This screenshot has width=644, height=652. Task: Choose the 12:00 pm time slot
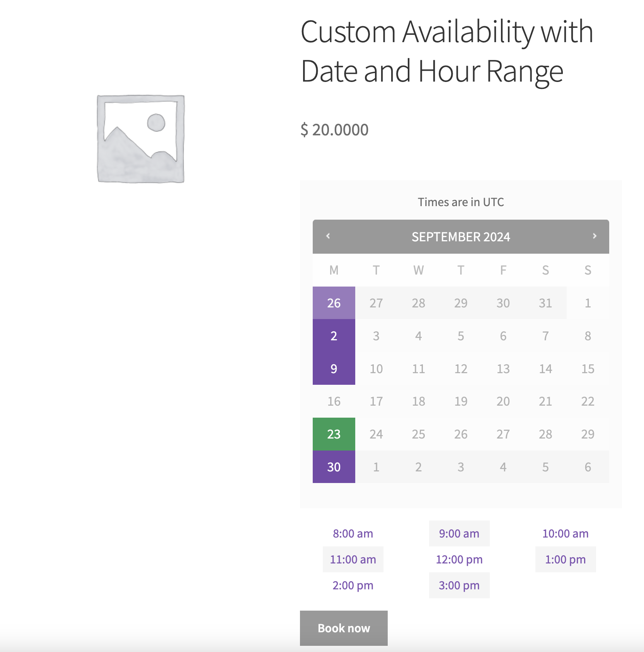[459, 560]
